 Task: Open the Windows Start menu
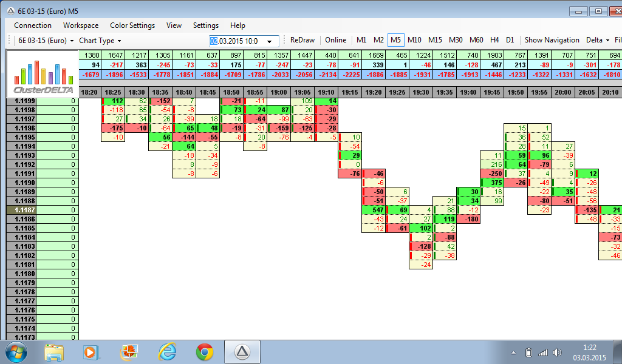[x=16, y=352]
